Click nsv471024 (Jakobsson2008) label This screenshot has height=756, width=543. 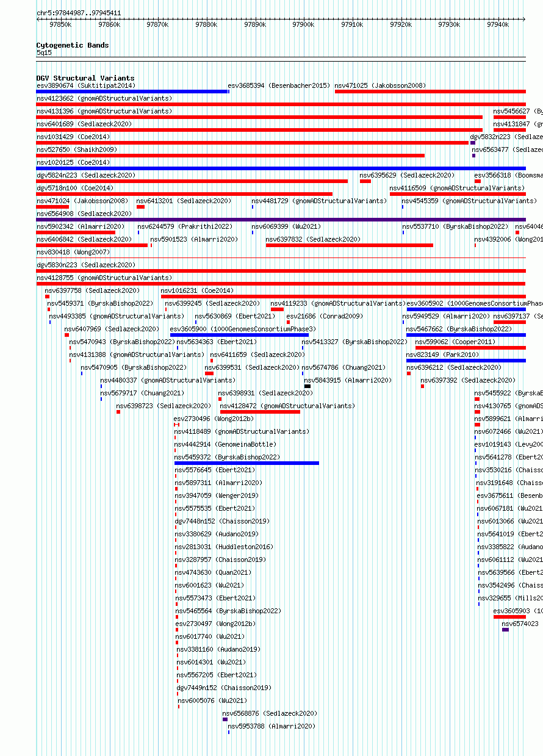tap(82, 201)
